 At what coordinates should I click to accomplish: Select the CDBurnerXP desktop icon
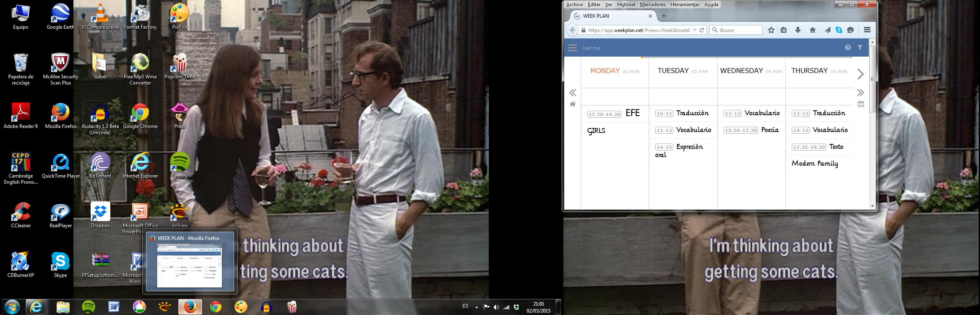[x=21, y=265]
